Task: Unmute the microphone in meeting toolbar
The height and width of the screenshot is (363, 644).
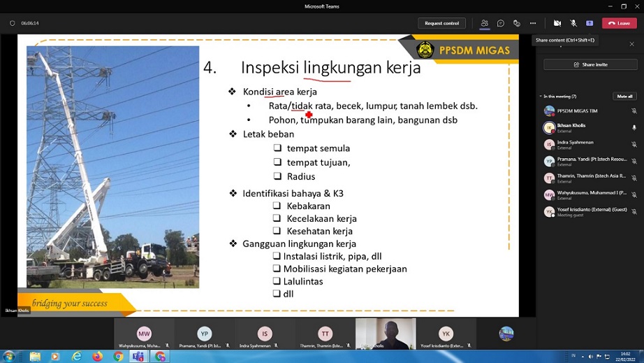Action: (573, 24)
